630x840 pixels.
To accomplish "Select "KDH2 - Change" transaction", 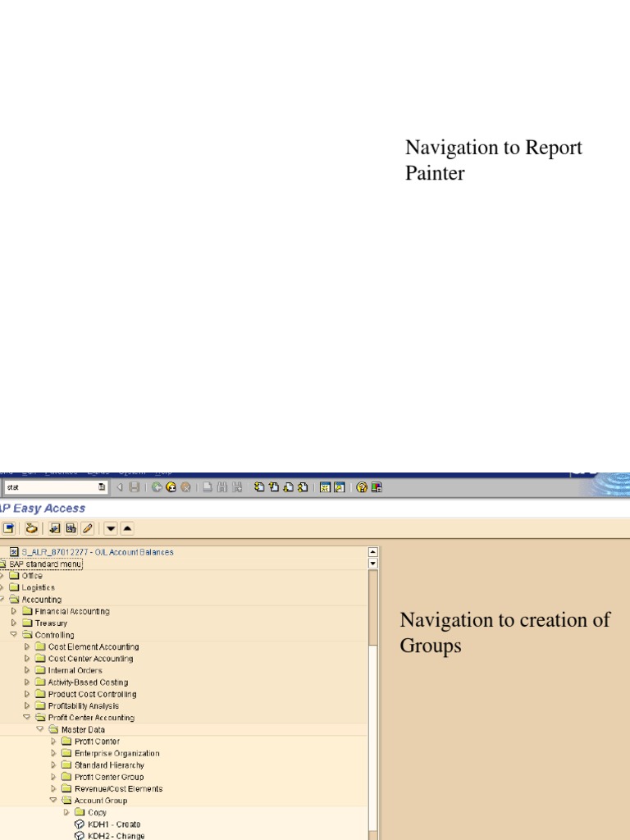I will [116, 836].
